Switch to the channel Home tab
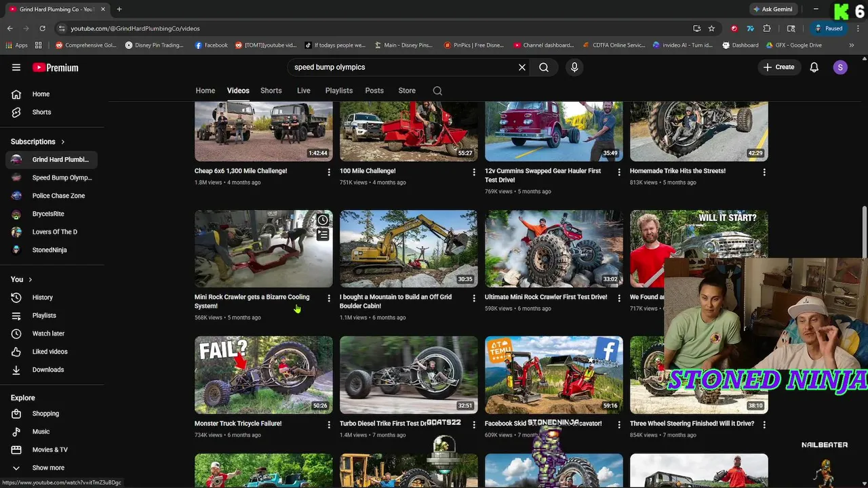 [205, 91]
